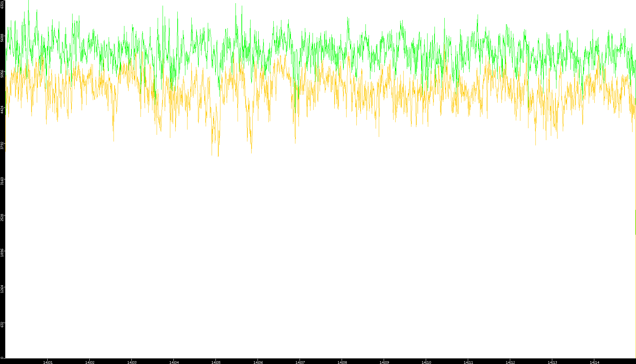Select the 3792 y-axis value
The height and width of the screenshot is (364, 636).
tap(2, 145)
